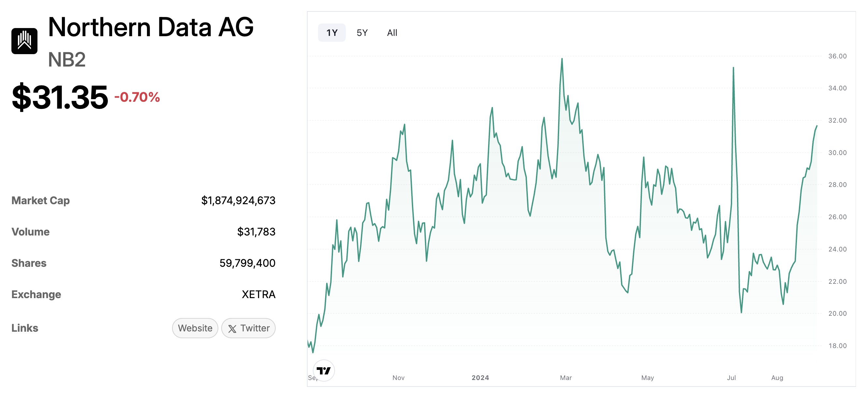Click the Northern Data AG heading

click(x=151, y=27)
